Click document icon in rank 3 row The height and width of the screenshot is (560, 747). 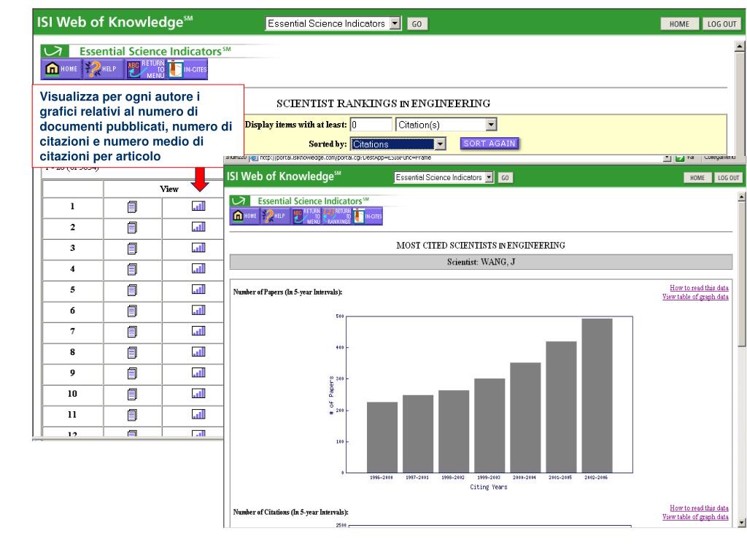pos(133,248)
